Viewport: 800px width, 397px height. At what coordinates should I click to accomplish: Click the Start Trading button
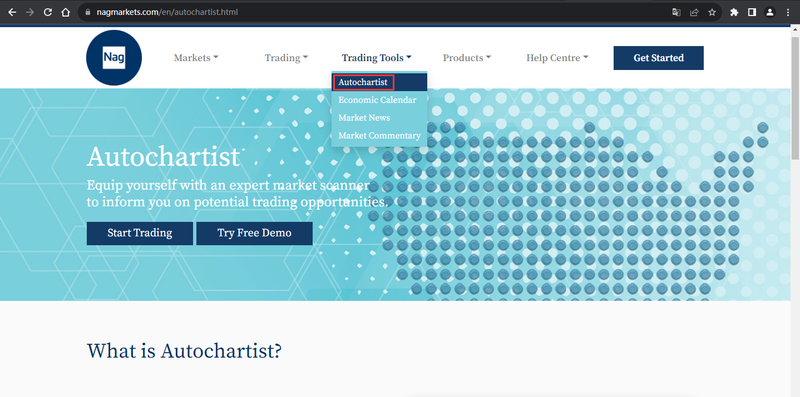pos(140,233)
